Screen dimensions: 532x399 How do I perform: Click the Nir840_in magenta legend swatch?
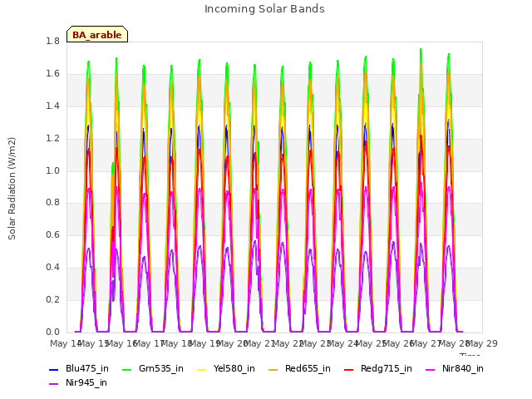[x=431, y=369]
